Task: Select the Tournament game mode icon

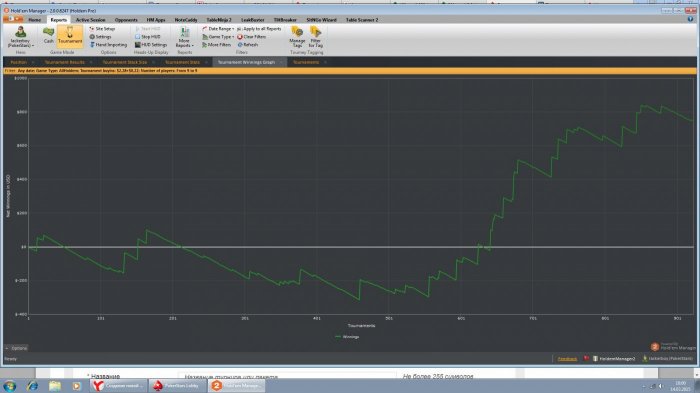Action: [x=70, y=35]
